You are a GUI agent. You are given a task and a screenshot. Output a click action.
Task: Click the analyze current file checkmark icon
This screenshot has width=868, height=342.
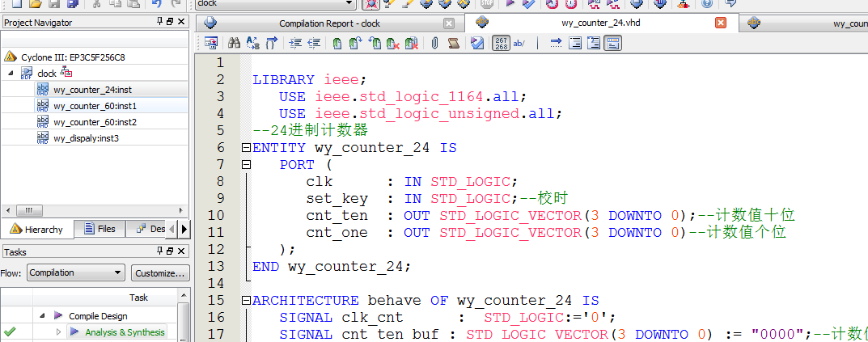click(x=477, y=43)
